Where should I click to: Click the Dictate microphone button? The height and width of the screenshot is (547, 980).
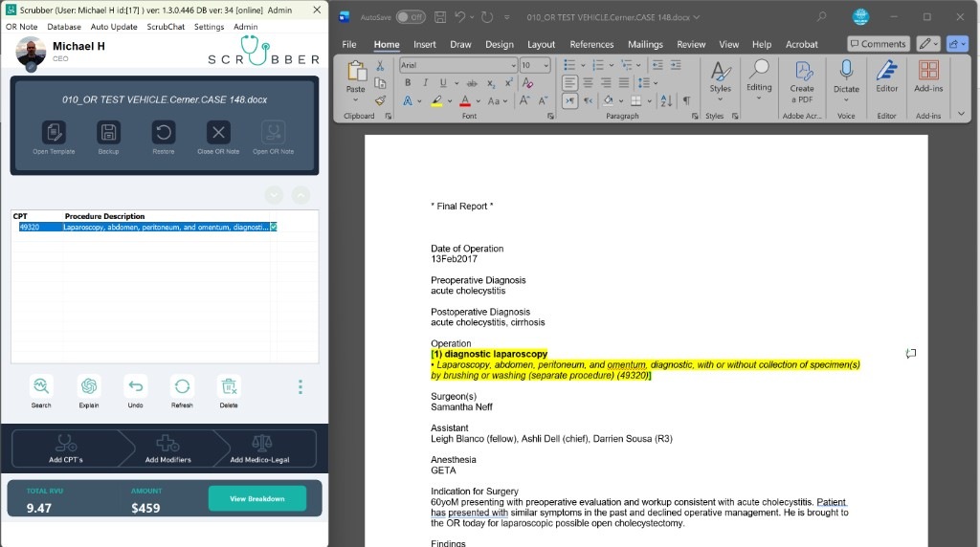coord(846,77)
